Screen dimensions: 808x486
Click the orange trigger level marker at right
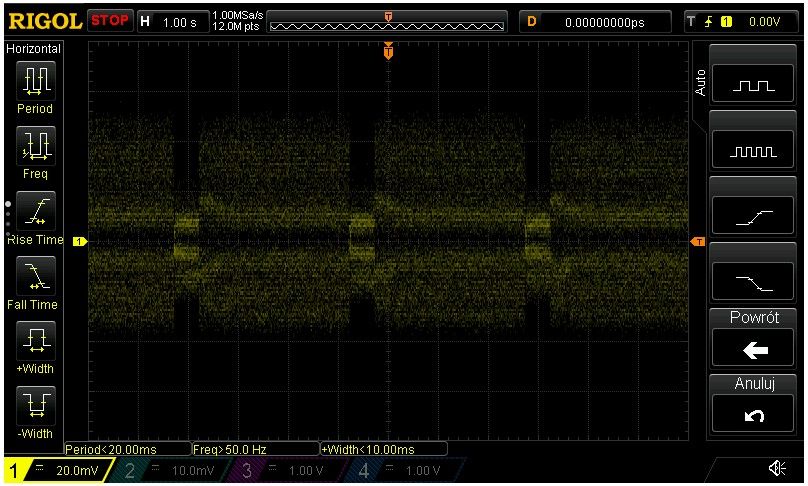[x=698, y=242]
